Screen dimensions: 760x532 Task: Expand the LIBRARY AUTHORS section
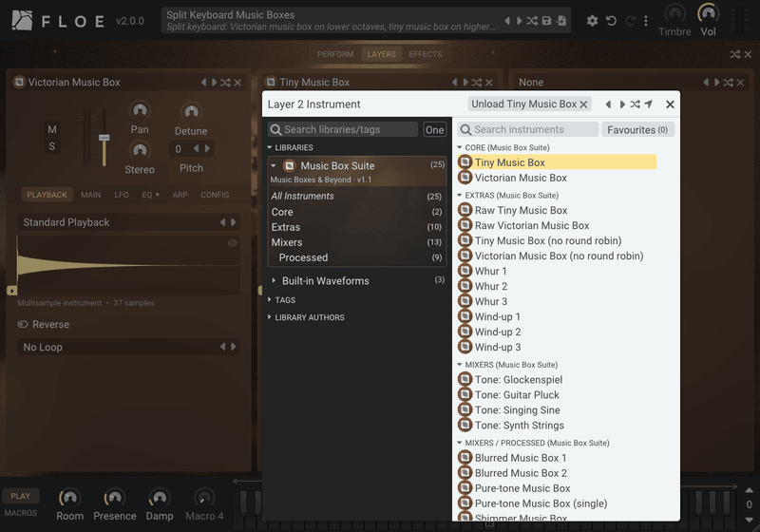pyautogui.click(x=270, y=317)
